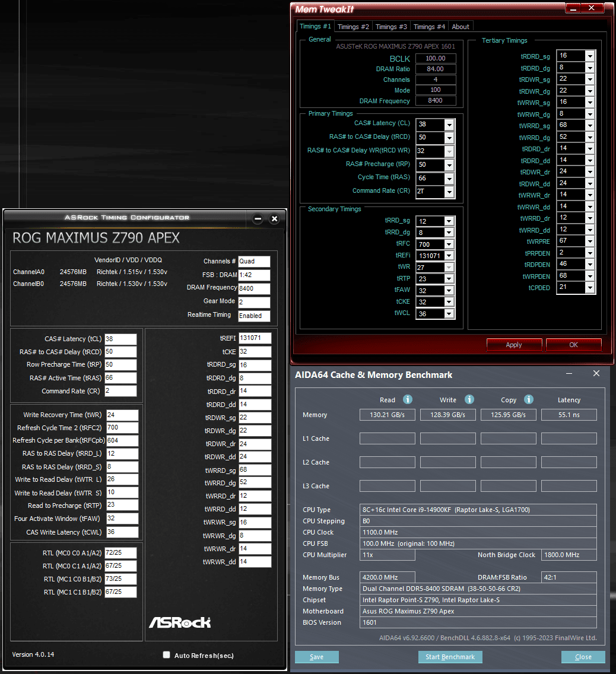616x674 pixels.
Task: Click OK in Mem TweakIt
Action: coord(573,345)
